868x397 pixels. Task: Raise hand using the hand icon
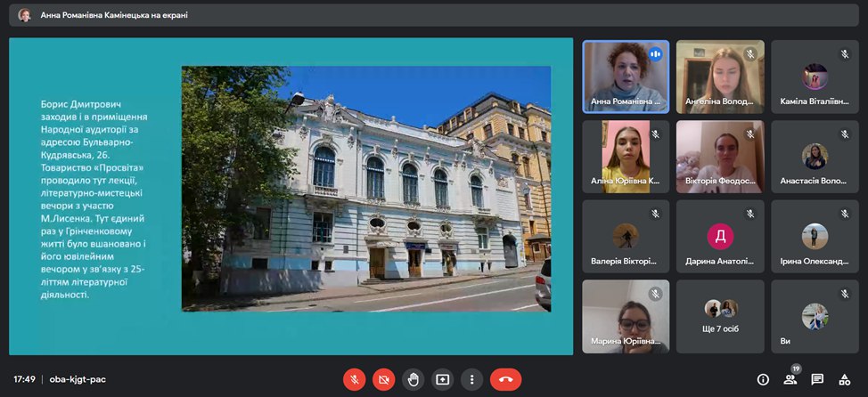(x=413, y=378)
